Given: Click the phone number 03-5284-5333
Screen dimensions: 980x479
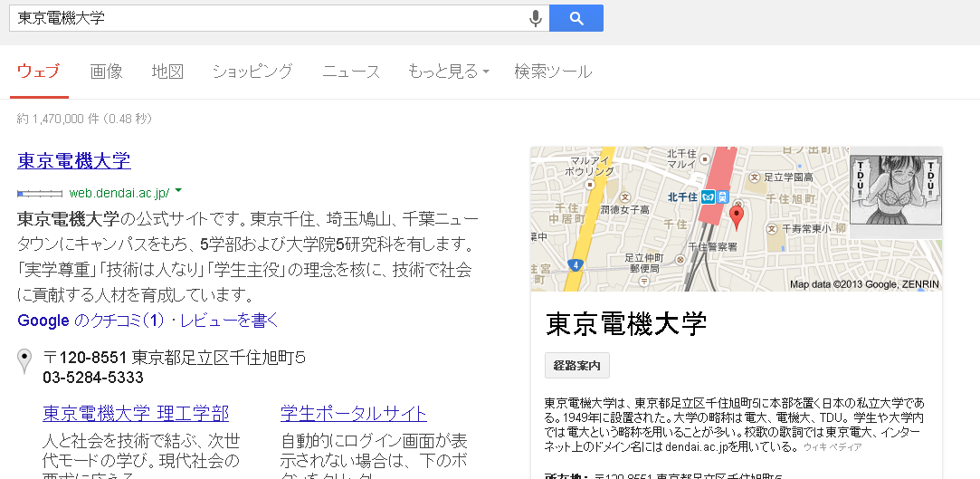Looking at the screenshot, I should [93, 378].
